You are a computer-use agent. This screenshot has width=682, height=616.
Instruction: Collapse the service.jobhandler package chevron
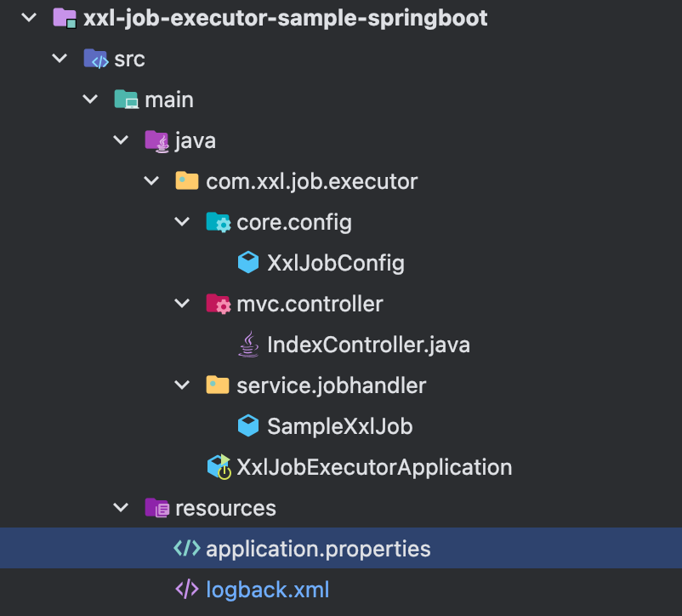coord(181,385)
